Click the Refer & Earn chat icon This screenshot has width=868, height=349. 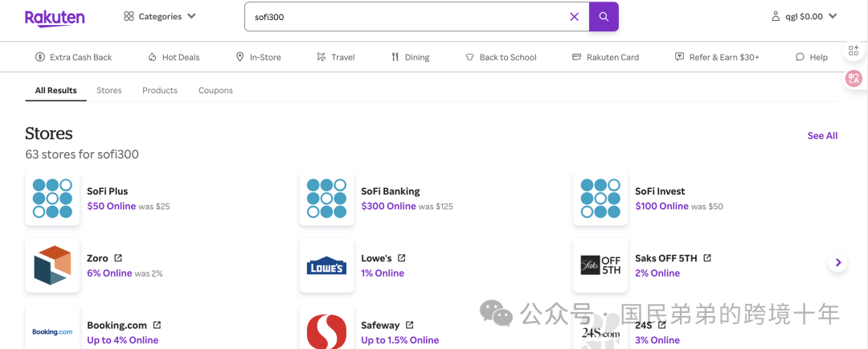(679, 57)
